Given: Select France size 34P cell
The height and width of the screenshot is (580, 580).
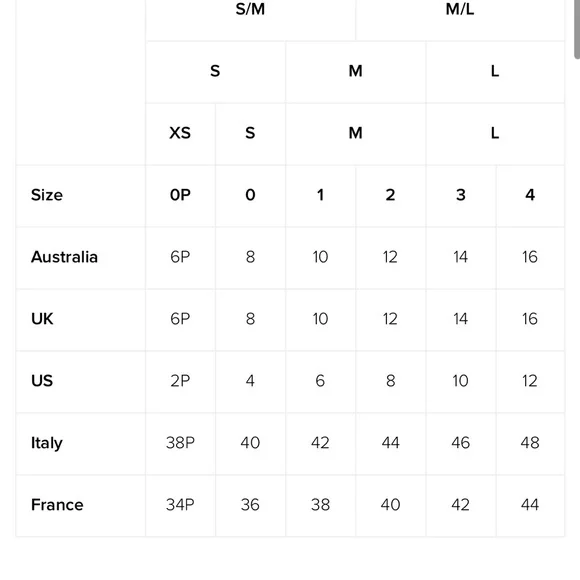Looking at the screenshot, I should tap(180, 505).
